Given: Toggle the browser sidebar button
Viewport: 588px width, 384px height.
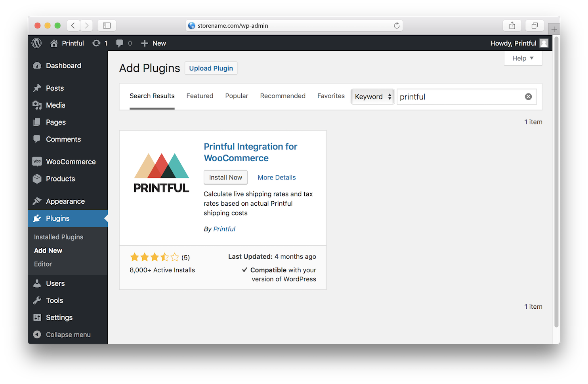Looking at the screenshot, I should [x=107, y=25].
